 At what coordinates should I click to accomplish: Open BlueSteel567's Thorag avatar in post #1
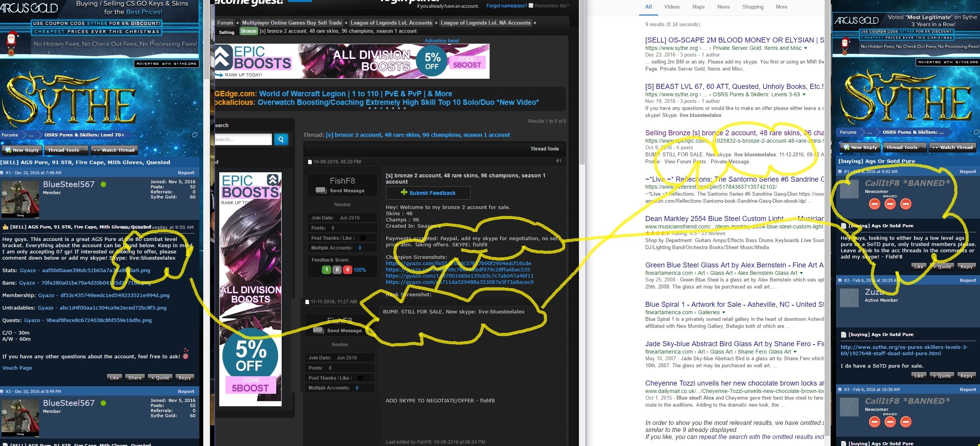20,199
